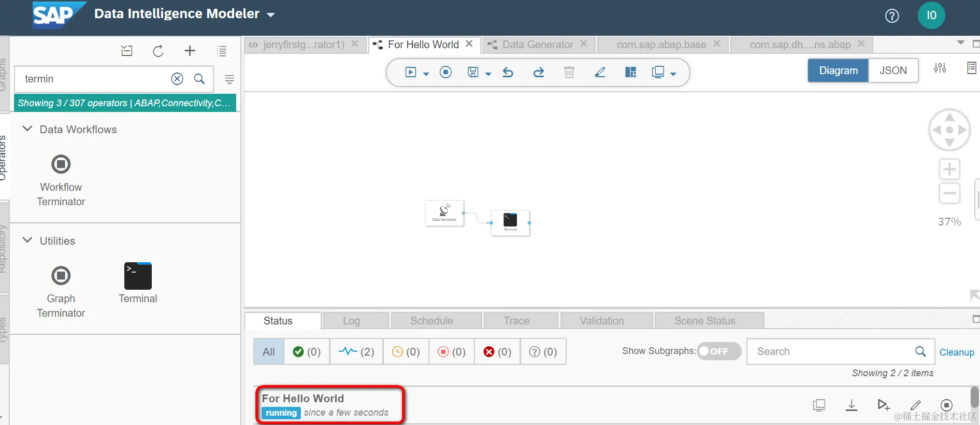Select the Workflow Terminator operator
This screenshot has height=425, width=980.
tap(61, 180)
